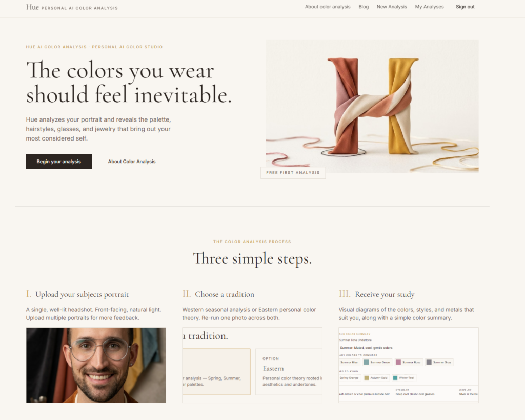Open My Analyses in navigation

pyautogui.click(x=429, y=7)
